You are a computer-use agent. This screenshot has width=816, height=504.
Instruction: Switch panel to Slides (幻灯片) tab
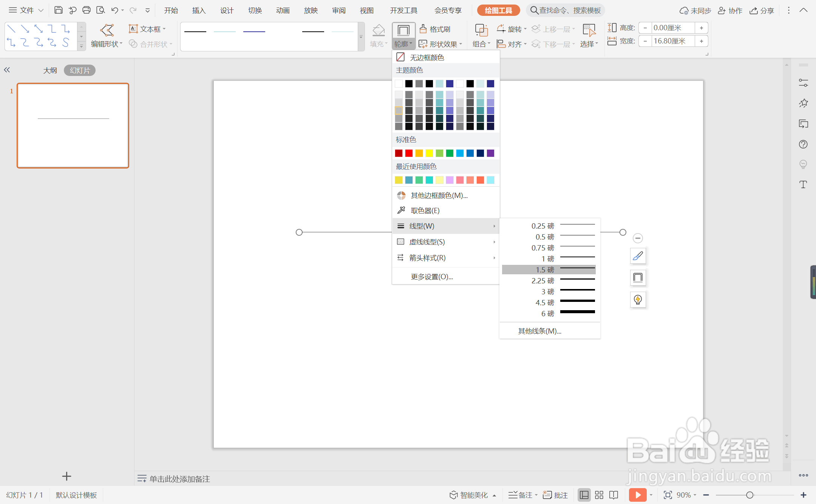pos(80,70)
